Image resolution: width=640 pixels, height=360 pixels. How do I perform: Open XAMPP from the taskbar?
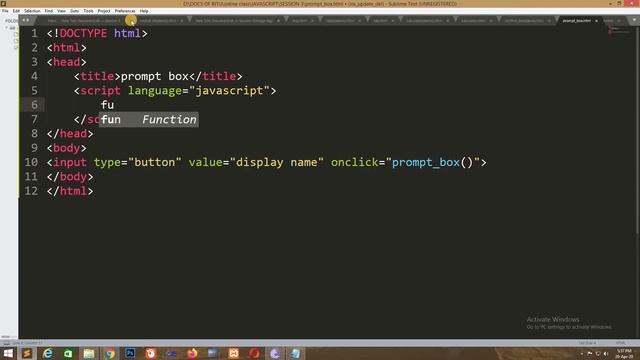coord(233,353)
